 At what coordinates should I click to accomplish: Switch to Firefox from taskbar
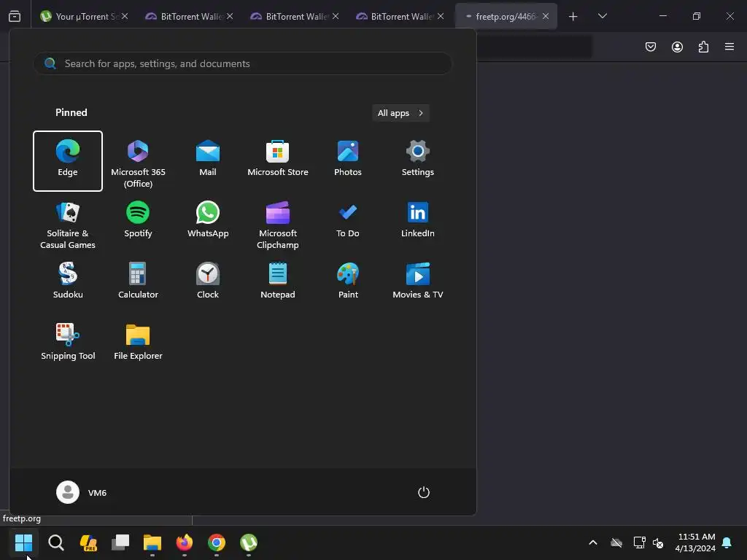(185, 542)
